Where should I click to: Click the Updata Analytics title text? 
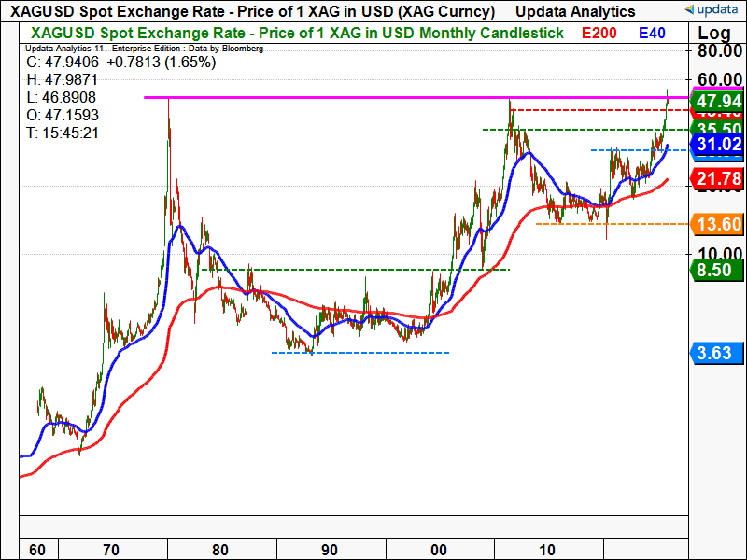tap(574, 12)
